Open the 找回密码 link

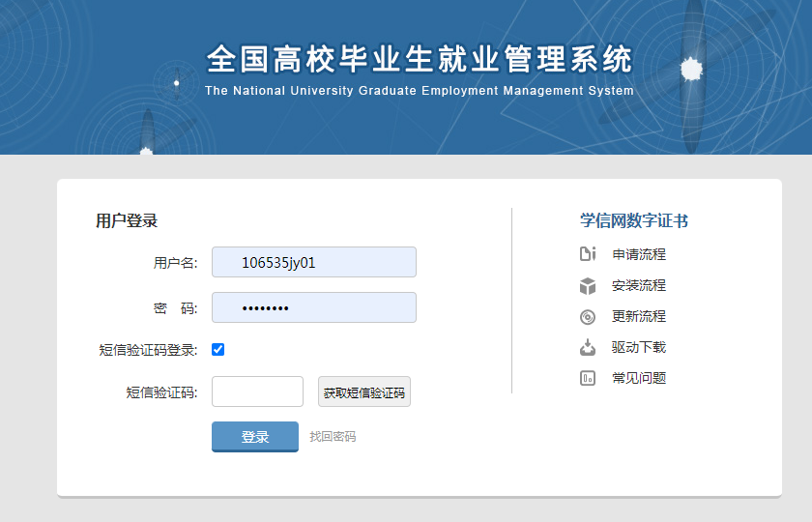pyautogui.click(x=333, y=437)
